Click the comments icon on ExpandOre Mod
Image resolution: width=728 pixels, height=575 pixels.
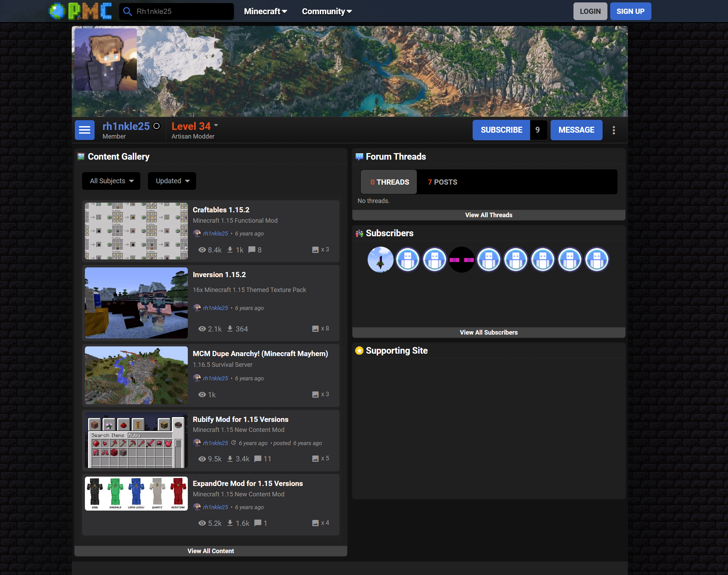(258, 523)
